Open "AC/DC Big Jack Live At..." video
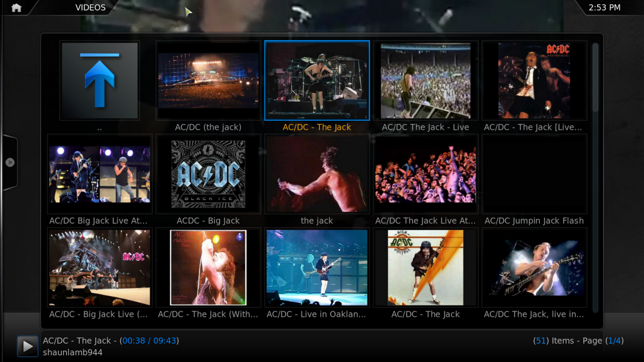The image size is (644, 362). tap(99, 173)
